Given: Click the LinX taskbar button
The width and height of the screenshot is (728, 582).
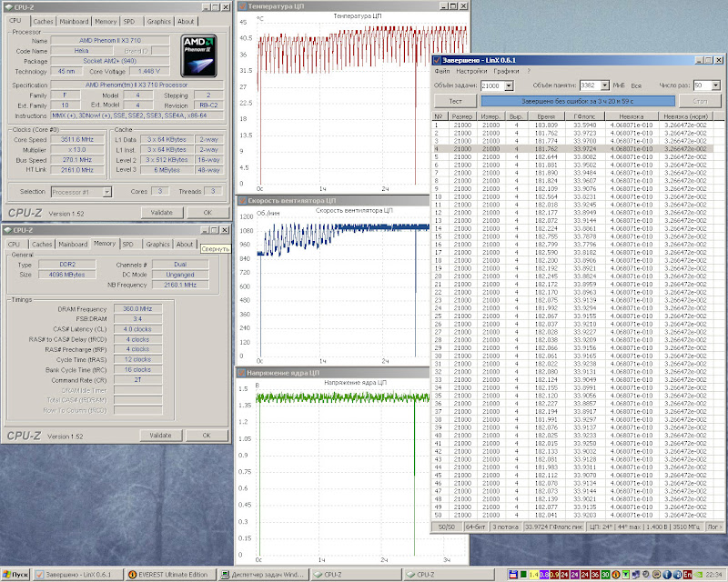Looking at the screenshot, I should (79, 574).
